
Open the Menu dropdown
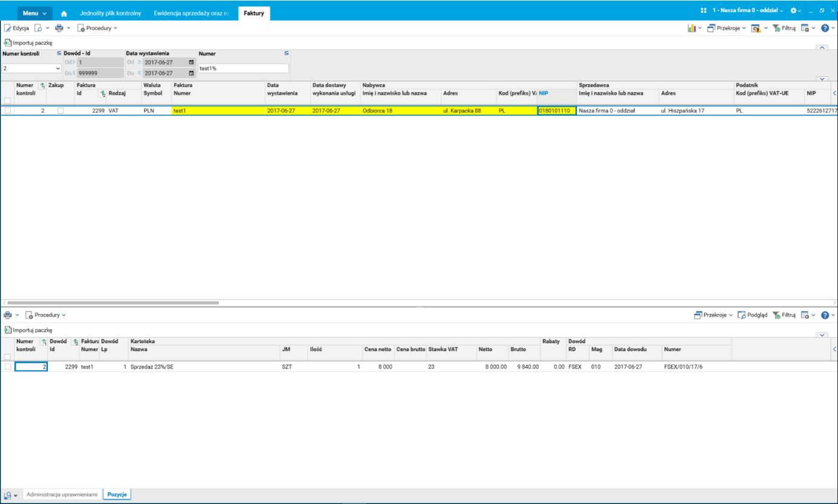coord(35,13)
